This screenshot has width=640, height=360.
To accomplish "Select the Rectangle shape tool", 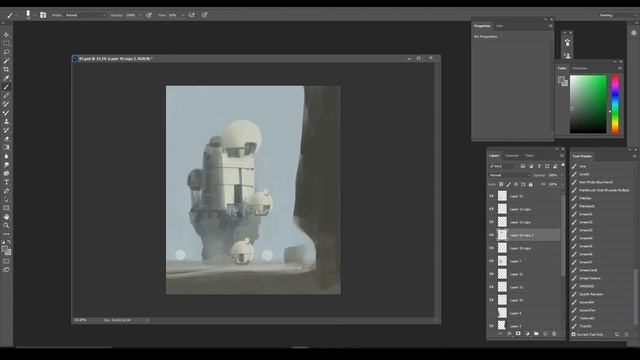I will tap(6, 208).
